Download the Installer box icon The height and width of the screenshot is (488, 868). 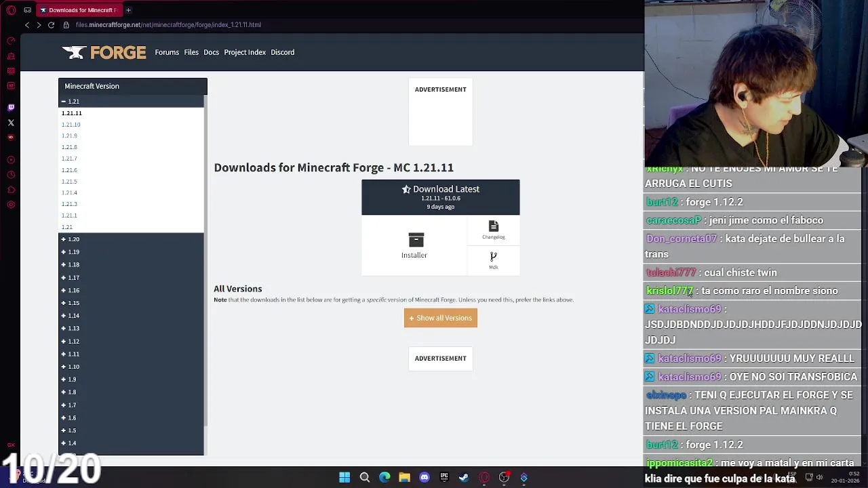tap(414, 245)
